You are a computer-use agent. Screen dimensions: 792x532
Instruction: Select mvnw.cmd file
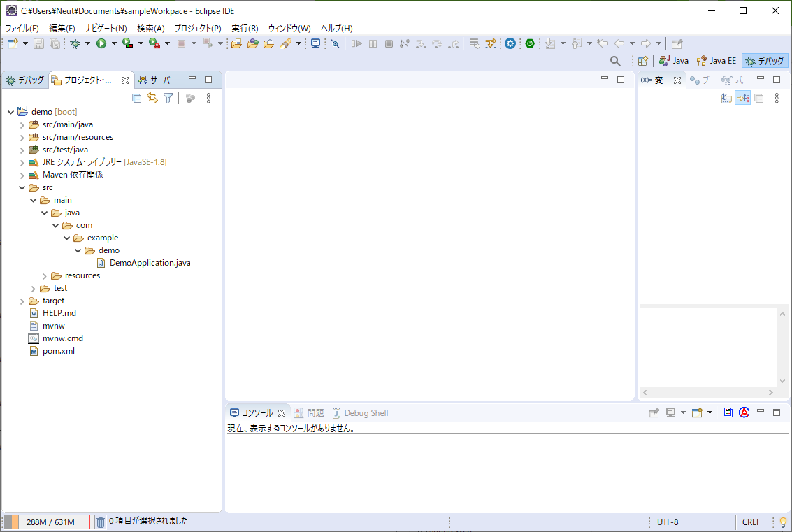(x=55, y=338)
